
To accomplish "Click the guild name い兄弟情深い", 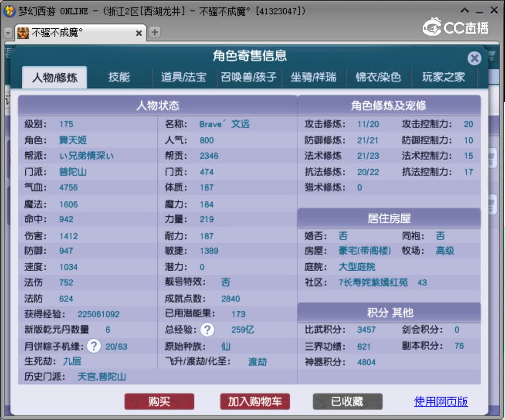I will [86, 156].
